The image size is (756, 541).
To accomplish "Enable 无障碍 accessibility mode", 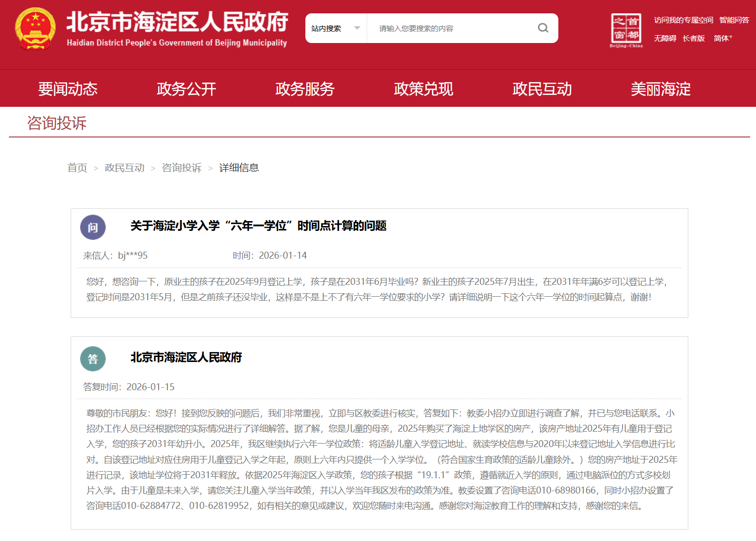I will [x=665, y=38].
